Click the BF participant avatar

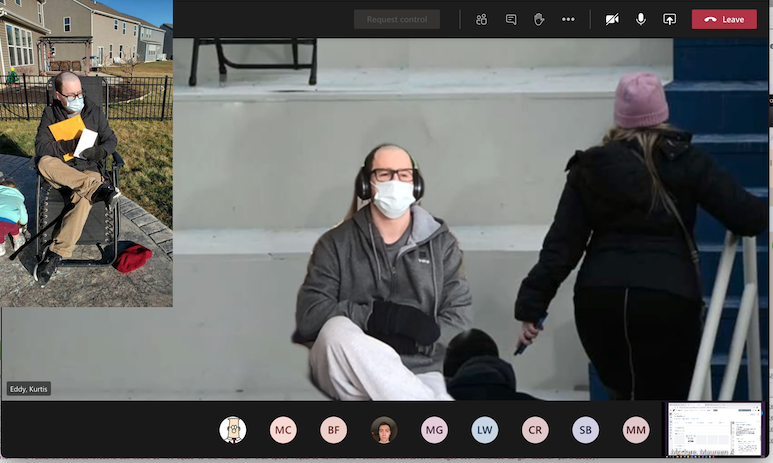click(334, 430)
